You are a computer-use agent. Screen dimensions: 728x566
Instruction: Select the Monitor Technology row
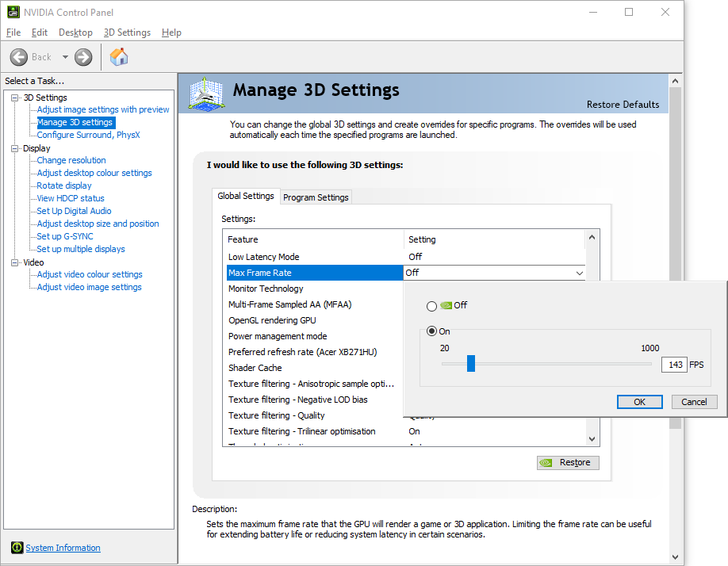coord(316,289)
